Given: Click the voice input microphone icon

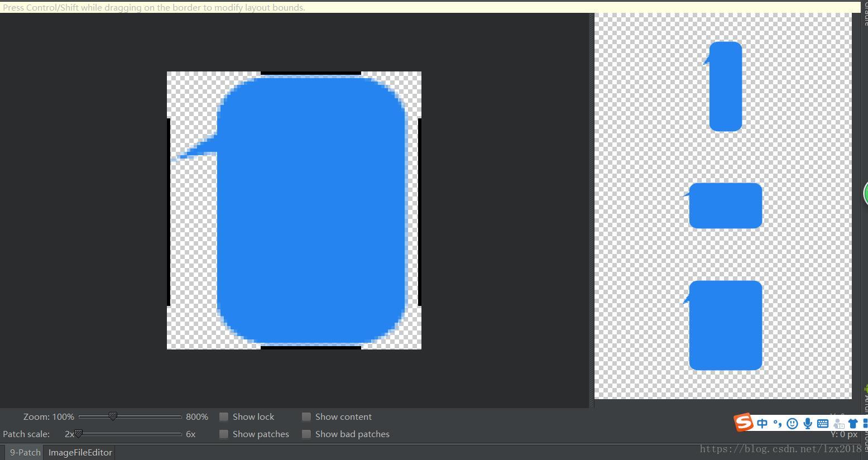Looking at the screenshot, I should (x=807, y=424).
